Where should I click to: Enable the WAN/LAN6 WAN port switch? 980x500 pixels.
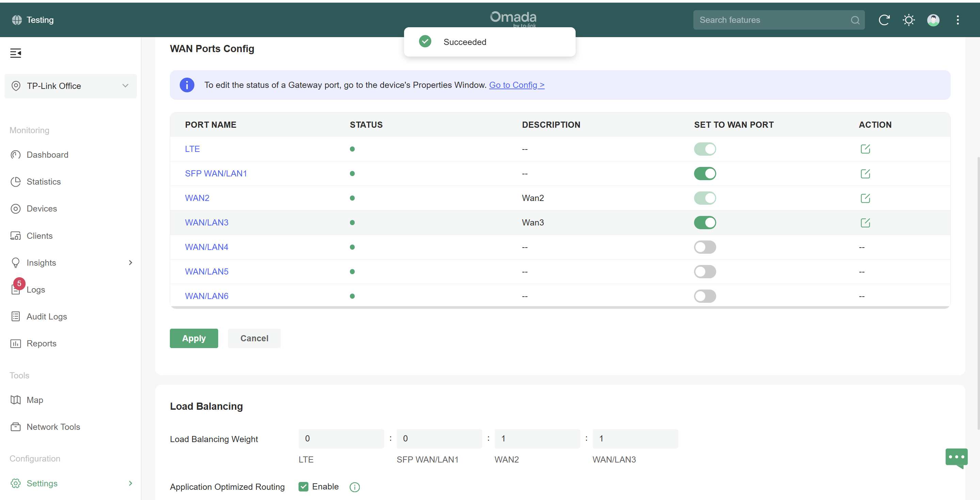(705, 296)
